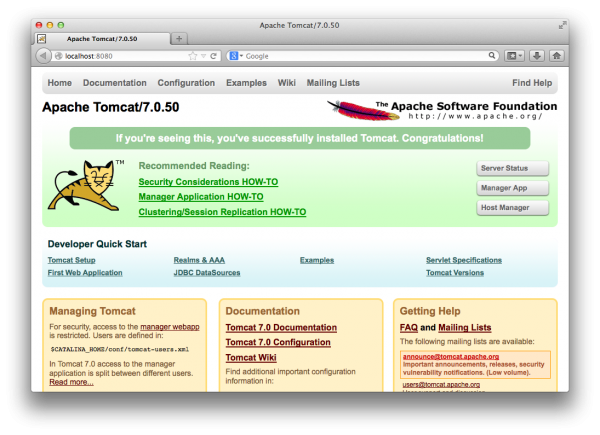Image resolution: width=600 pixels, height=435 pixels.
Task: Click the users@tomcat.apache.org link
Action: 441,384
